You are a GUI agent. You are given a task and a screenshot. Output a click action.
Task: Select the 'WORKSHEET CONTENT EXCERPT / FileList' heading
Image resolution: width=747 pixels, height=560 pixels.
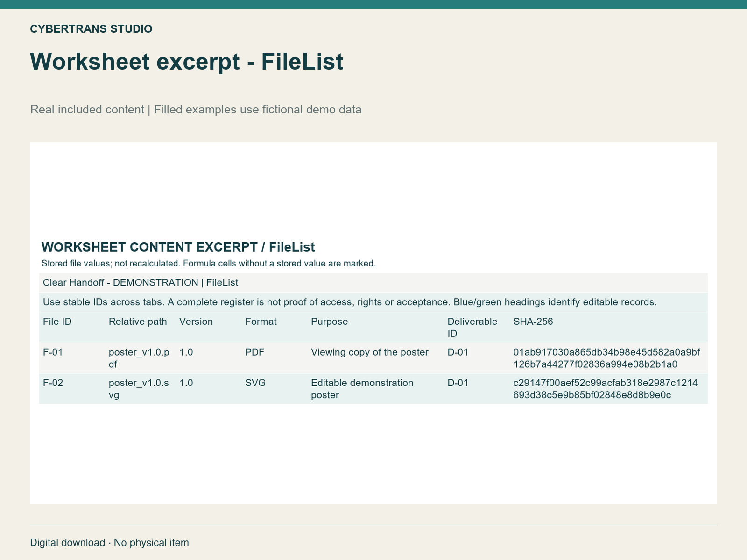(x=178, y=247)
